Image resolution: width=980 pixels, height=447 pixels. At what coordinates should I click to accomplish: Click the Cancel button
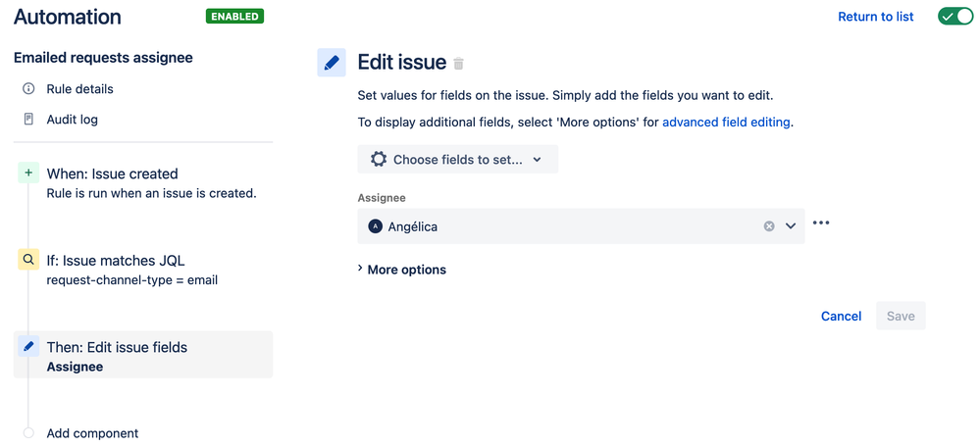coord(842,316)
